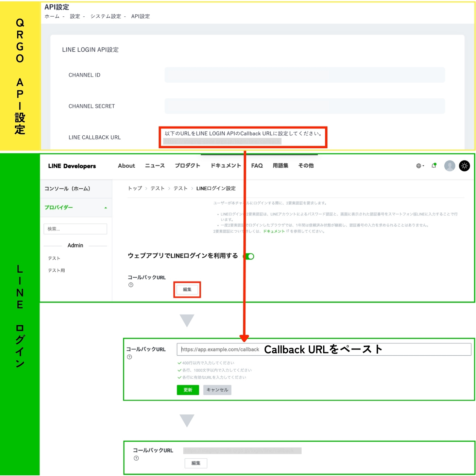Open the FAQ menu item
Screen dimensions: 476x476
pyautogui.click(x=257, y=166)
